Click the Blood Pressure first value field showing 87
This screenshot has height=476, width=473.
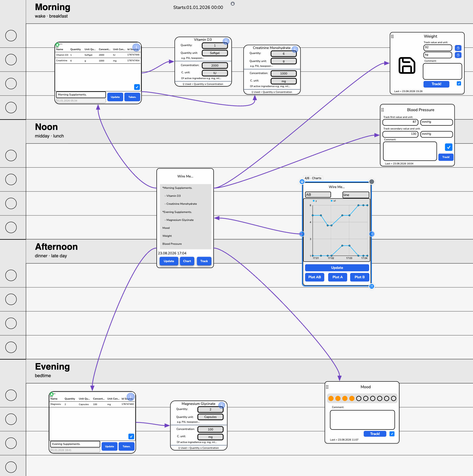coord(400,122)
